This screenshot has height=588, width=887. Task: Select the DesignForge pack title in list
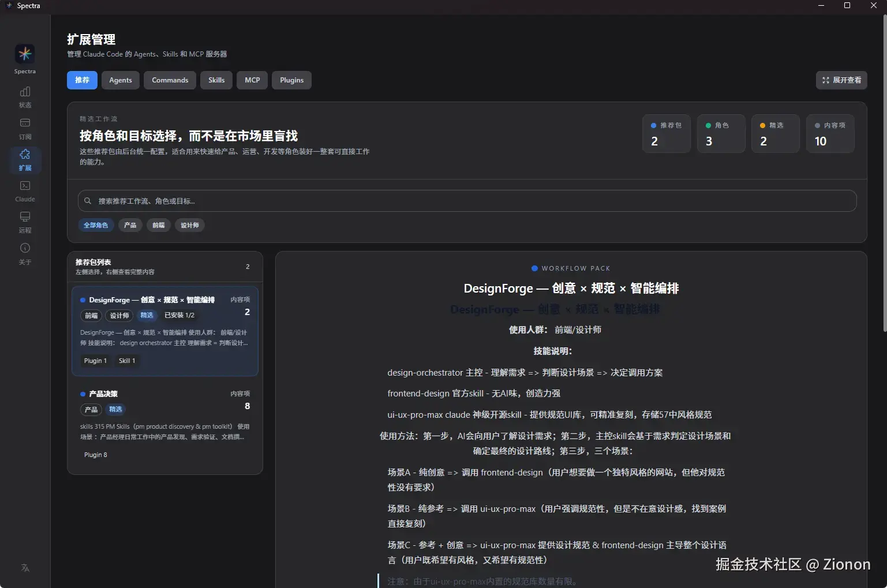point(152,300)
